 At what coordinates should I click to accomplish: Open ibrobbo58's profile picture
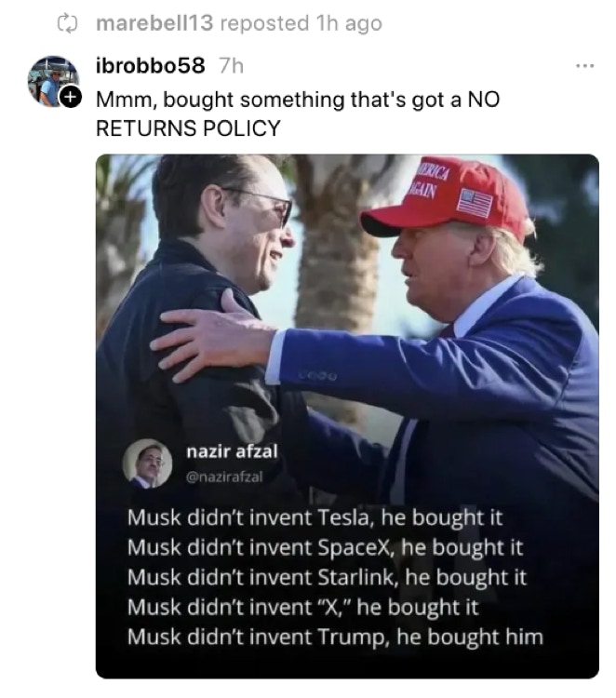[53, 81]
